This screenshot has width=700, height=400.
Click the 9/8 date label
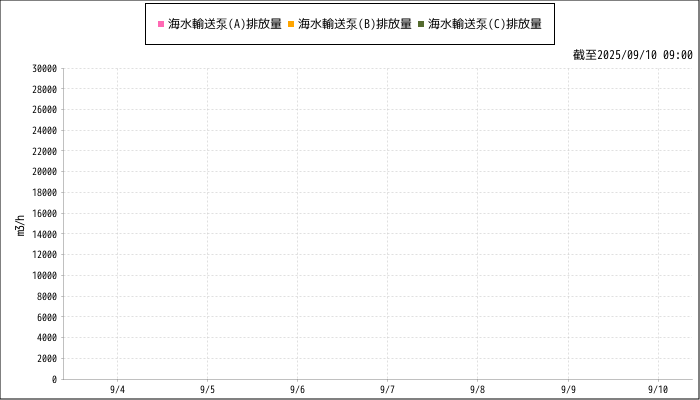click(x=478, y=390)
